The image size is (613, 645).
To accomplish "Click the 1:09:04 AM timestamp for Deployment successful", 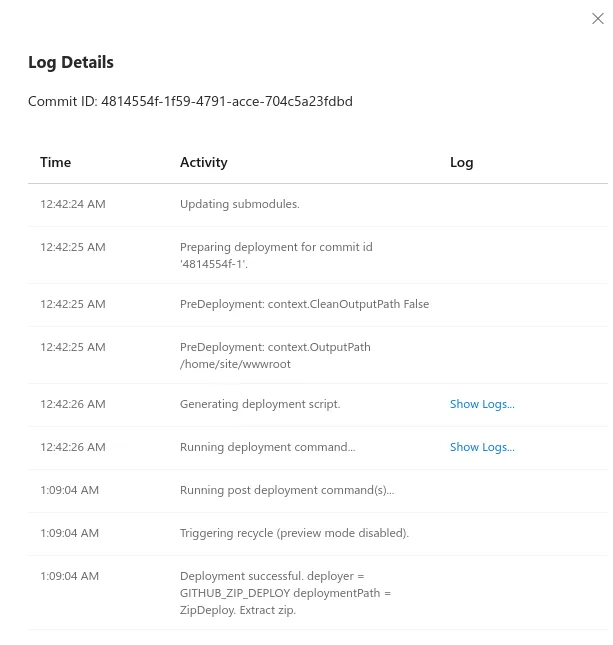I will click(x=69, y=576).
